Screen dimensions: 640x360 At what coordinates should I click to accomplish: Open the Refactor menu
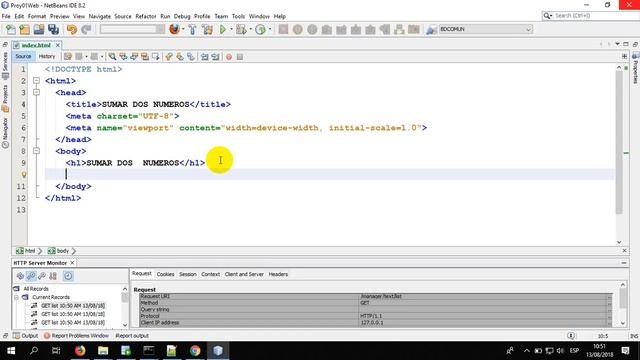coord(146,16)
